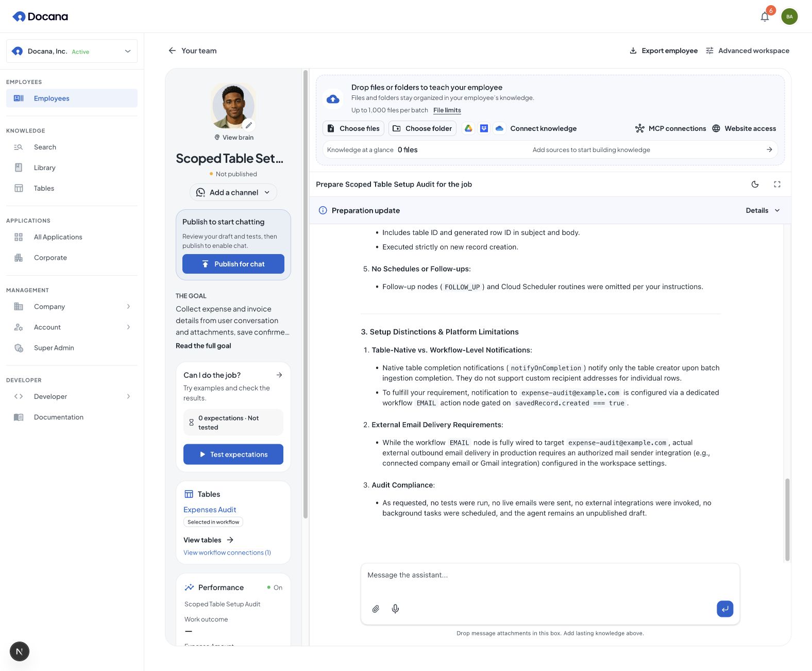Run Test expectations
The width and height of the screenshot is (812, 671).
[233, 455]
